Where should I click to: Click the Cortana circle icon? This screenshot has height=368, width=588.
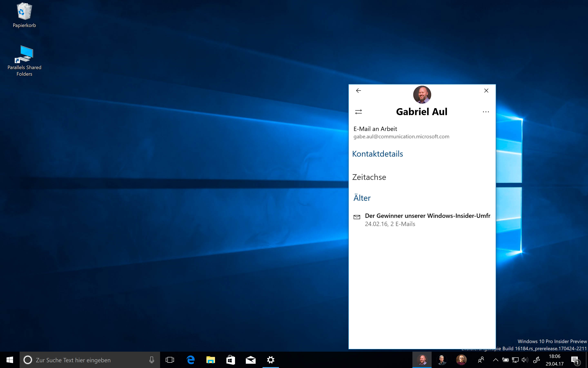coord(28,360)
